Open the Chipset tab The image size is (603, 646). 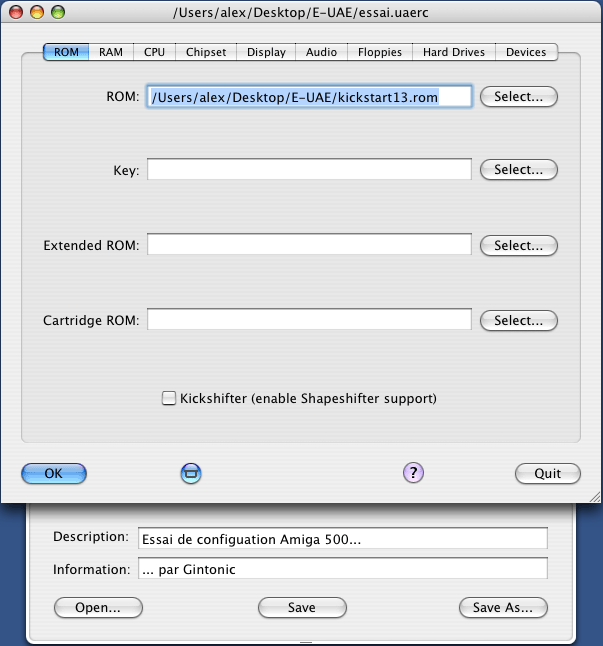[206, 52]
